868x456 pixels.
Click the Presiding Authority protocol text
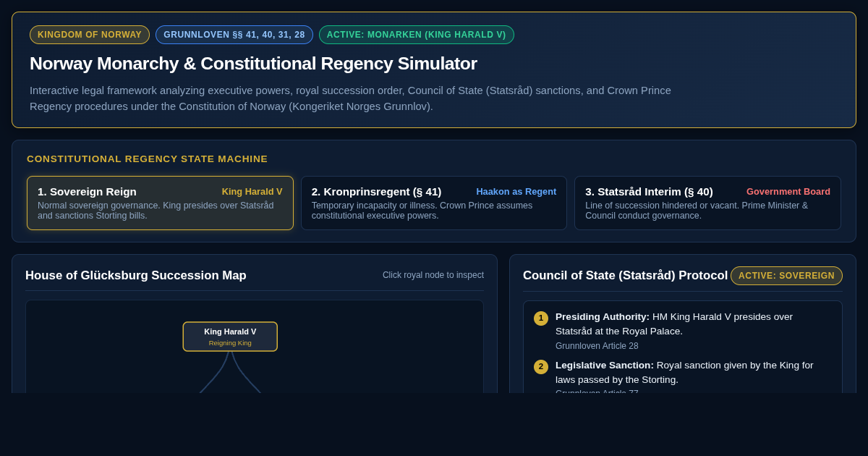674,324
